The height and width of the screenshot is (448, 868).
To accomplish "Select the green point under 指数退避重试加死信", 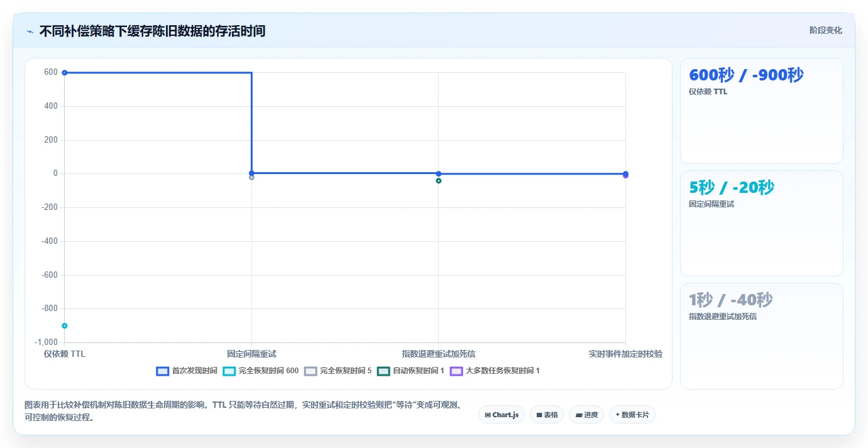I will [x=439, y=181].
